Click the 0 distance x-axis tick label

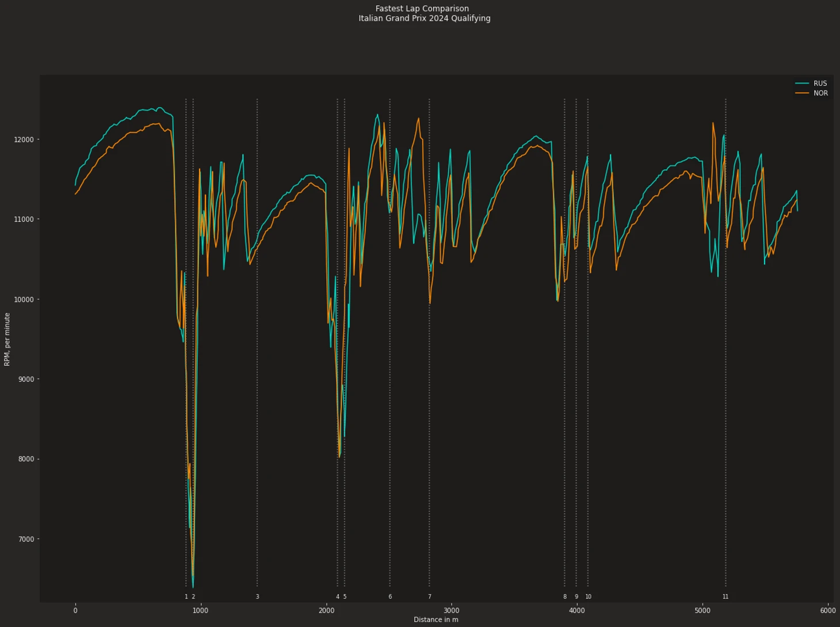point(75,611)
